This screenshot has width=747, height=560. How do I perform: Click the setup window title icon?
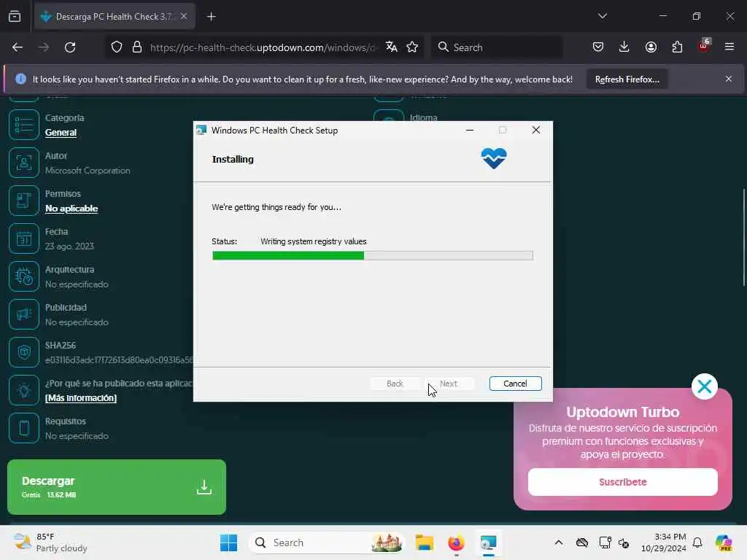click(201, 131)
